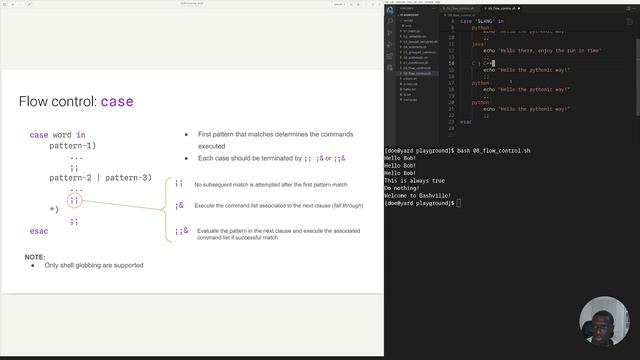Open the Extensions view in VS Code
This screenshot has height=360, width=640.
pyautogui.click(x=390, y=56)
